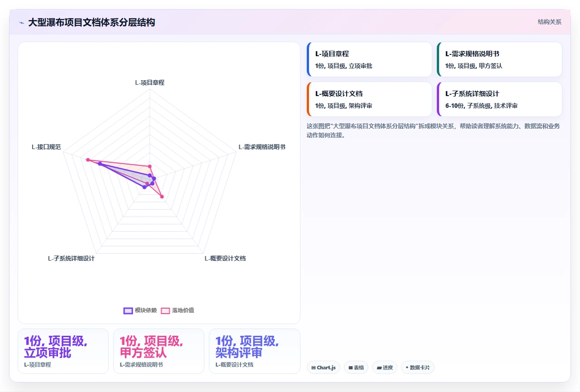This screenshot has width=580, height=392.
Task: Click the small 1份, 项目级, 立项审批 card subtitle
Action: tap(343, 66)
